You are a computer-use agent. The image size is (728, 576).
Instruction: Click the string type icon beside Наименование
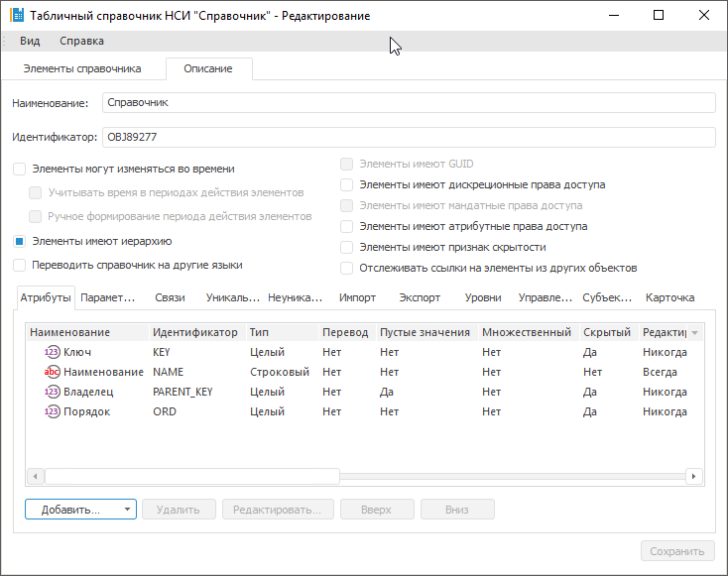click(53, 372)
